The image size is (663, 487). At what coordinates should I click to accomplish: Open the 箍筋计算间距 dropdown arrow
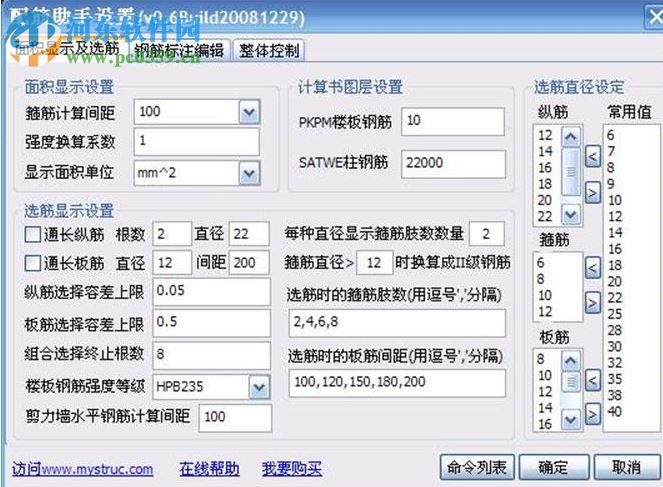pyautogui.click(x=249, y=112)
